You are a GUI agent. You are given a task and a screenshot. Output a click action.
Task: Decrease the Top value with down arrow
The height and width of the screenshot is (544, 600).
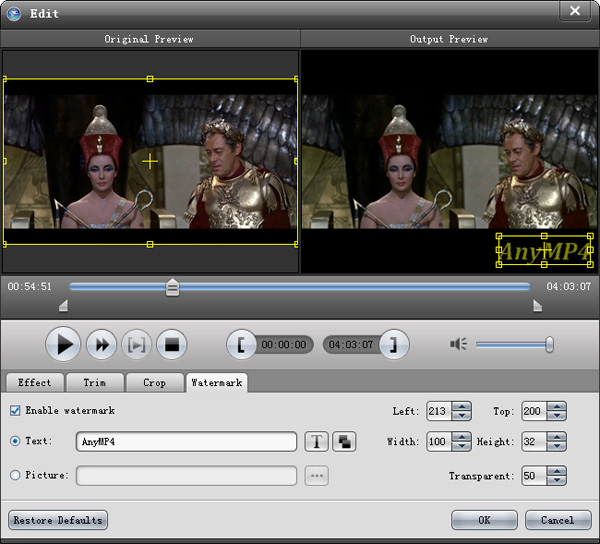(x=557, y=416)
